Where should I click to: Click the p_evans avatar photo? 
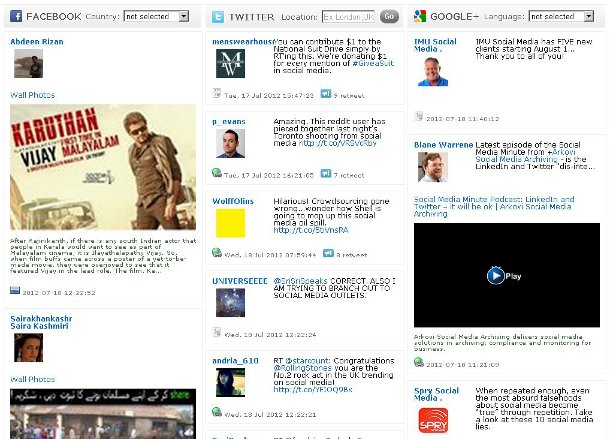[230, 144]
